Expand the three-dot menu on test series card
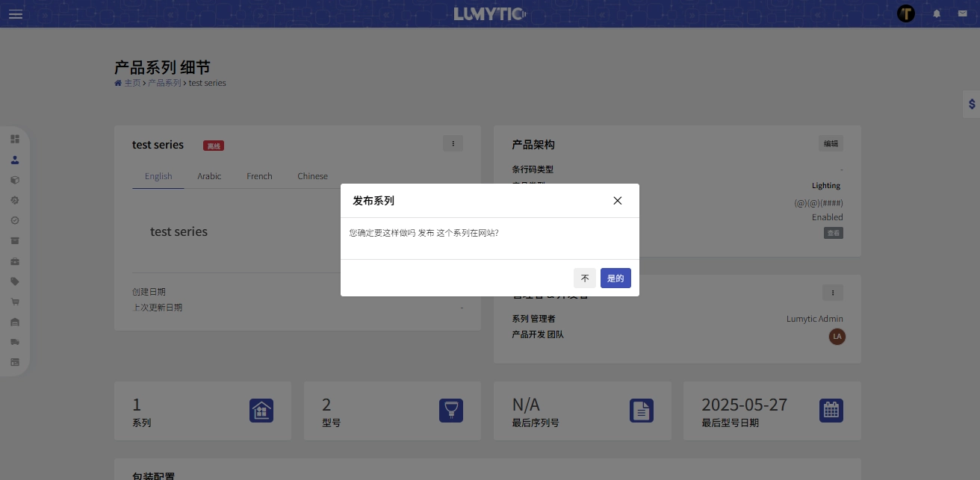The image size is (980, 480). pos(453,143)
